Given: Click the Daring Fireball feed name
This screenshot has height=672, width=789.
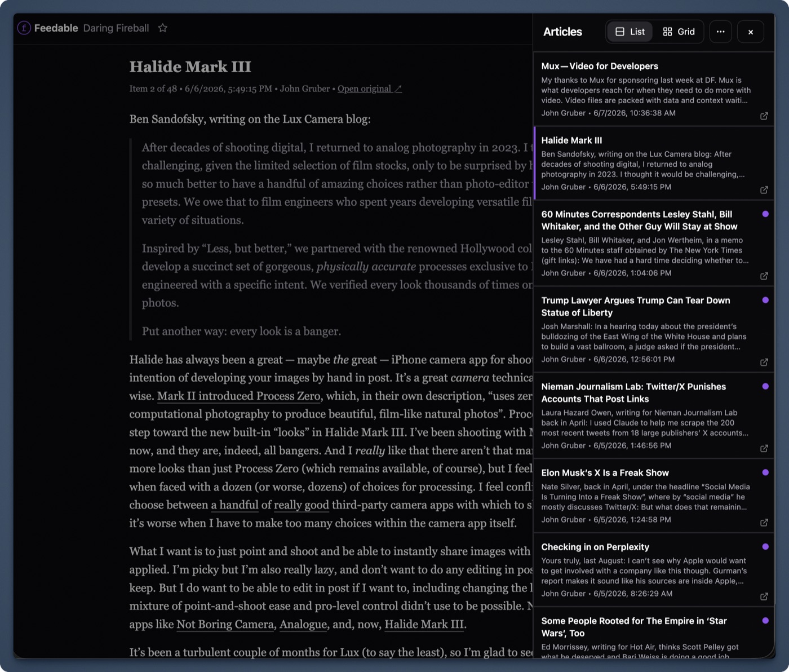Looking at the screenshot, I should click(x=116, y=28).
